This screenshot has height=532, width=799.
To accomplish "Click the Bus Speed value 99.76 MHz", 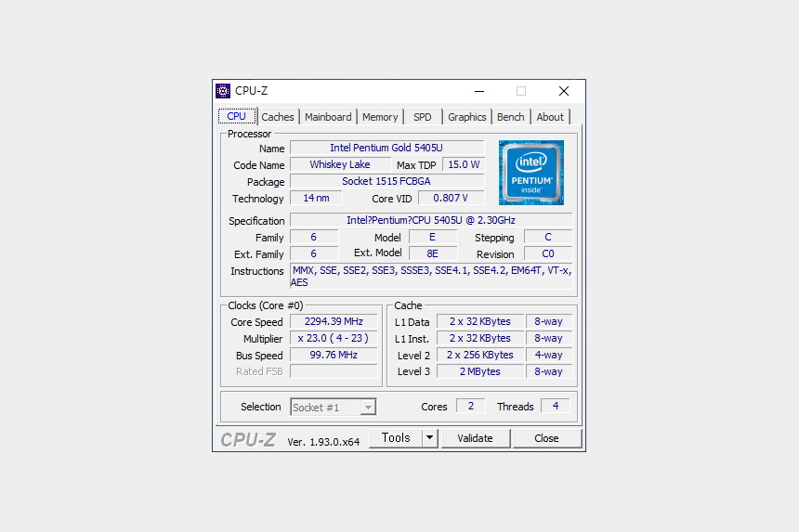I will [334, 355].
